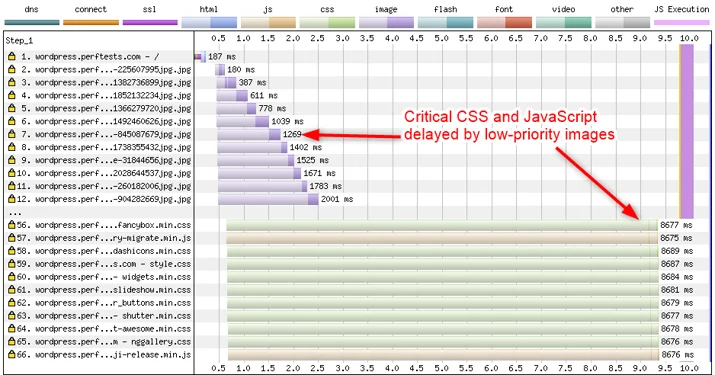Click the css legend color bar
715x375 pixels.
(x=327, y=22)
